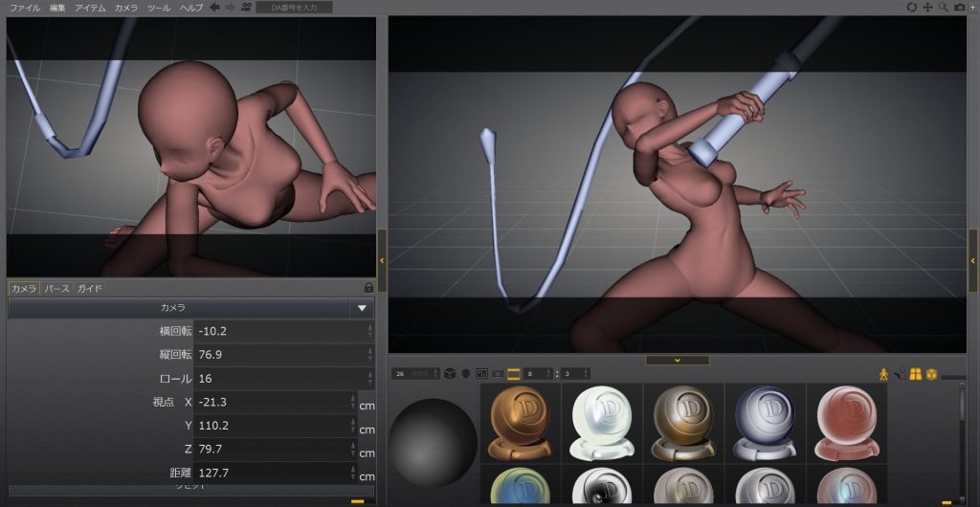Click the 3D cube icon in material toolbar

click(x=450, y=374)
